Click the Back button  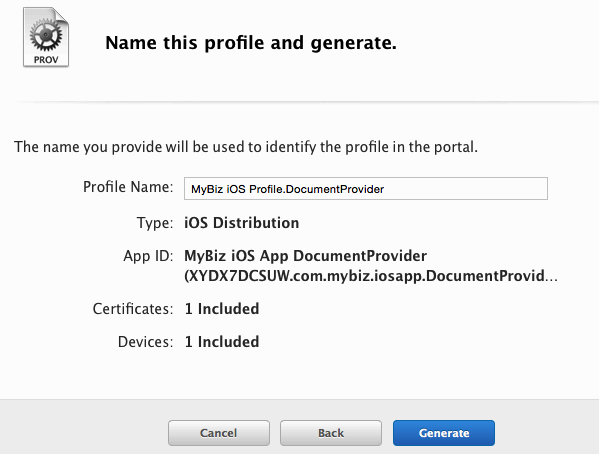[331, 433]
